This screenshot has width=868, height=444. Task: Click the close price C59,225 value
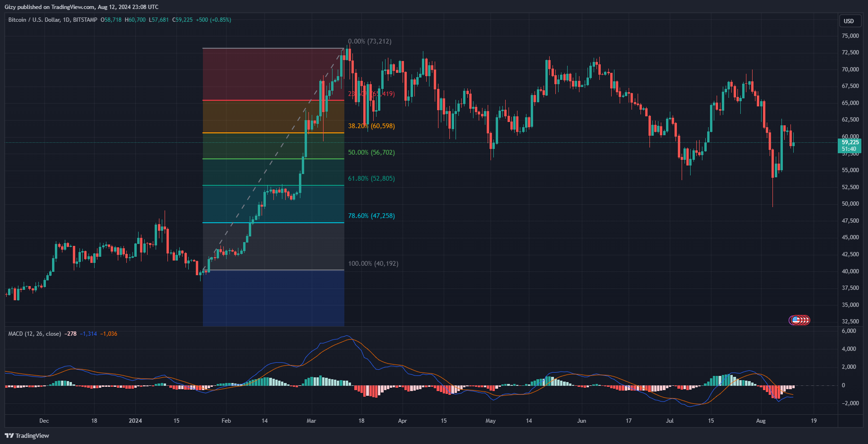click(x=183, y=20)
